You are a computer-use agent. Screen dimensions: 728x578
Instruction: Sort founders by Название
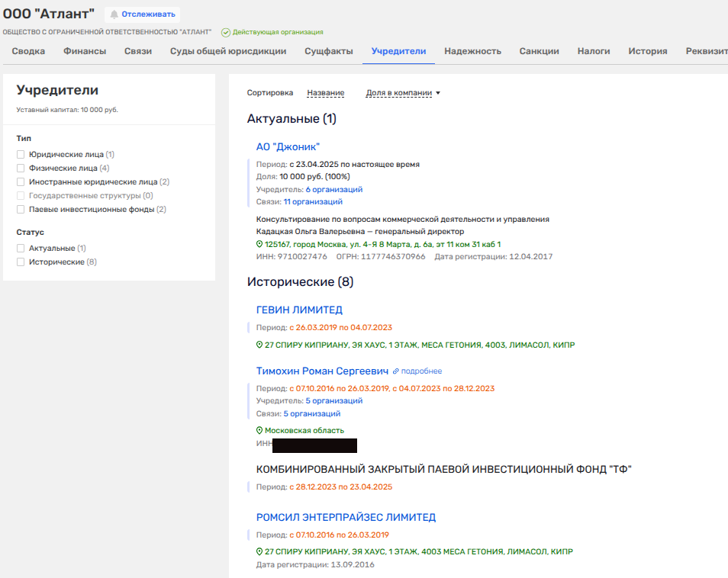tap(325, 93)
